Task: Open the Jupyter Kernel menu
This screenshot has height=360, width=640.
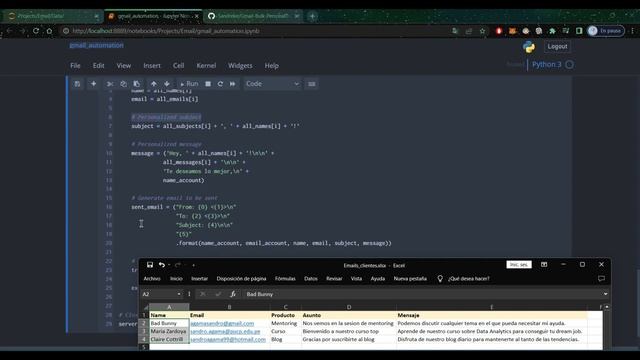Action: coord(206,66)
